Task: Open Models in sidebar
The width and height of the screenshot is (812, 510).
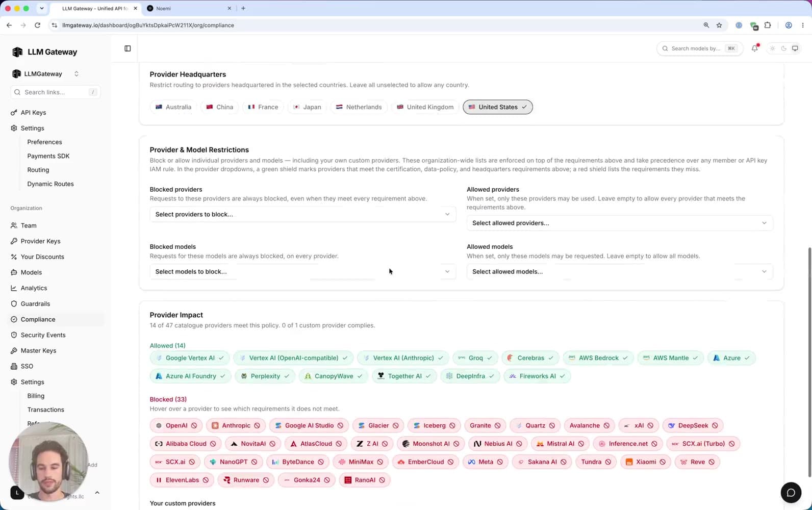Action: point(31,272)
